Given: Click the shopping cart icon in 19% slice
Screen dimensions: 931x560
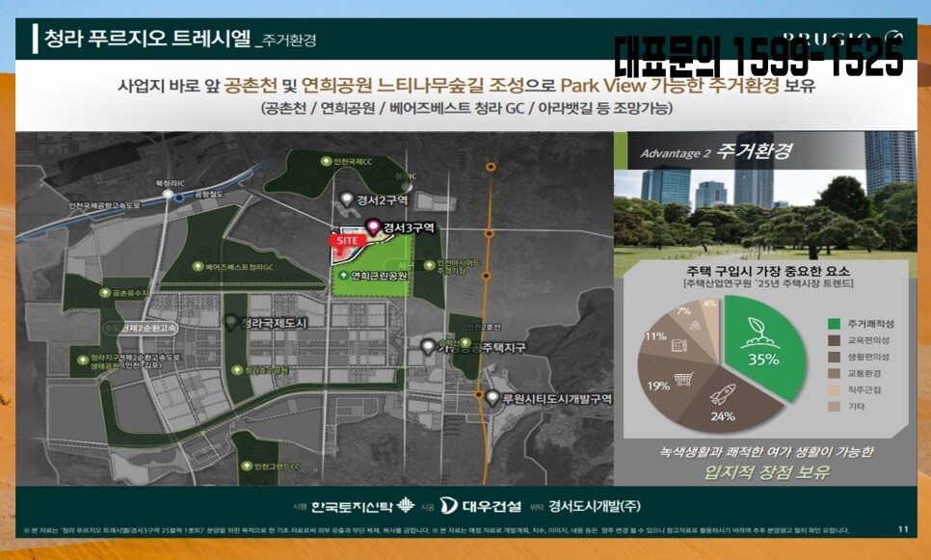Looking at the screenshot, I should [x=684, y=378].
